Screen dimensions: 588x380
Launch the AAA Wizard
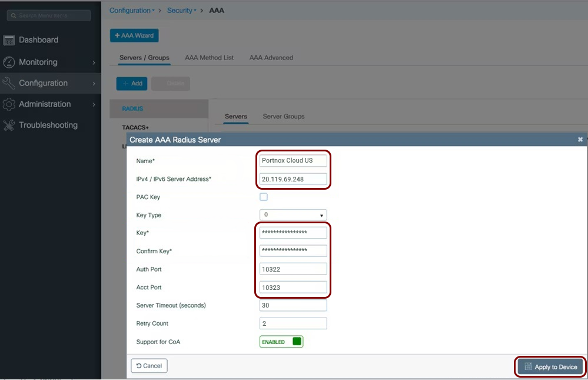[x=134, y=35]
